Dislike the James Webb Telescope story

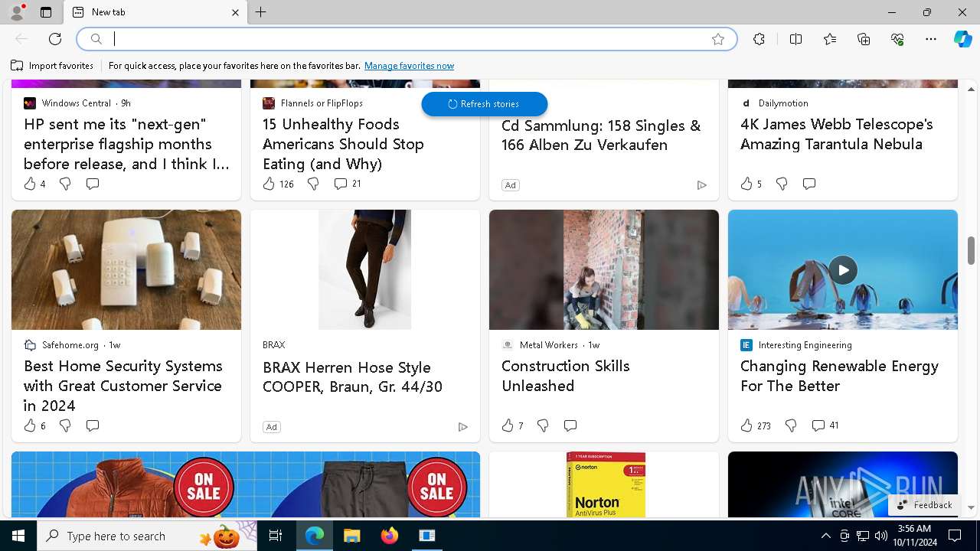click(782, 184)
